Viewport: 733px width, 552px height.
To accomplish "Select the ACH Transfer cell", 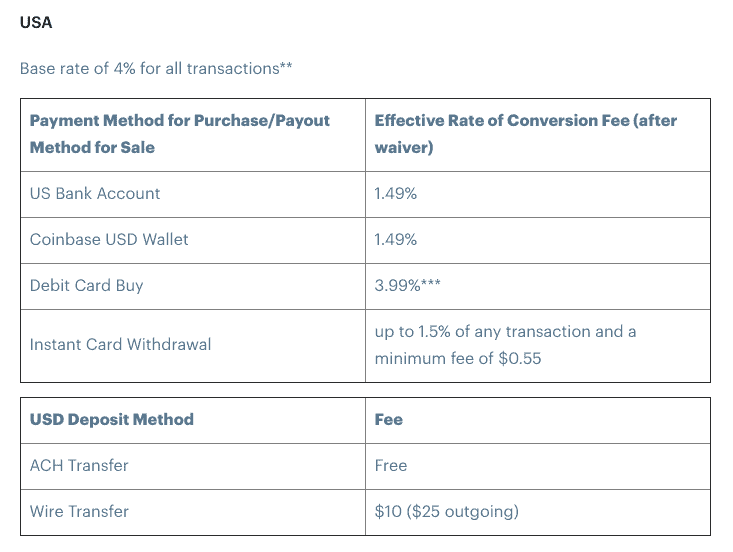I will 79,466.
